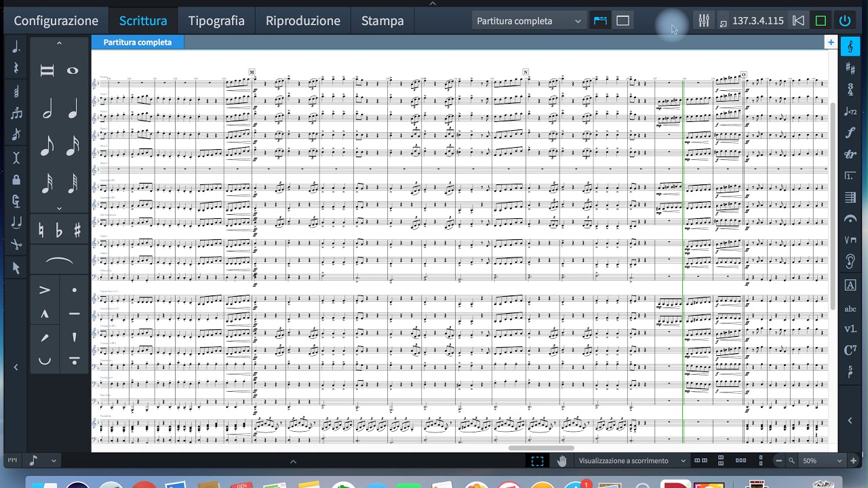
Task: Select the whole note duration
Action: [x=73, y=70]
